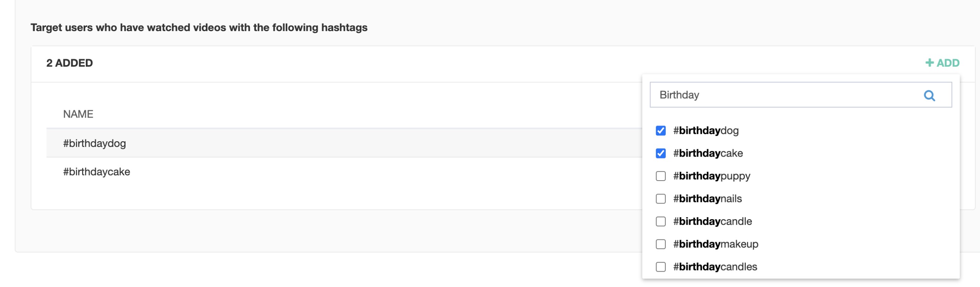Click the plus icon beside ADD
Viewport: 980px width, 287px height.
tap(929, 63)
